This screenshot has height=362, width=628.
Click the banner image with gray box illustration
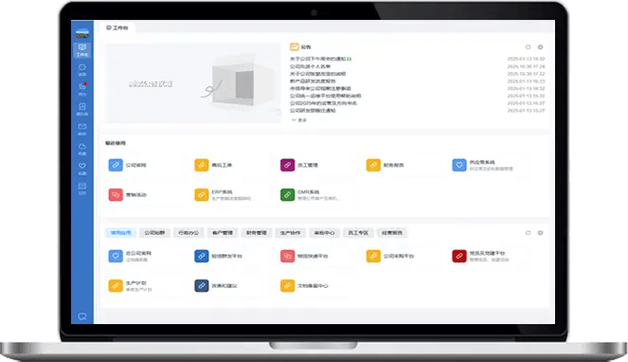(x=193, y=83)
